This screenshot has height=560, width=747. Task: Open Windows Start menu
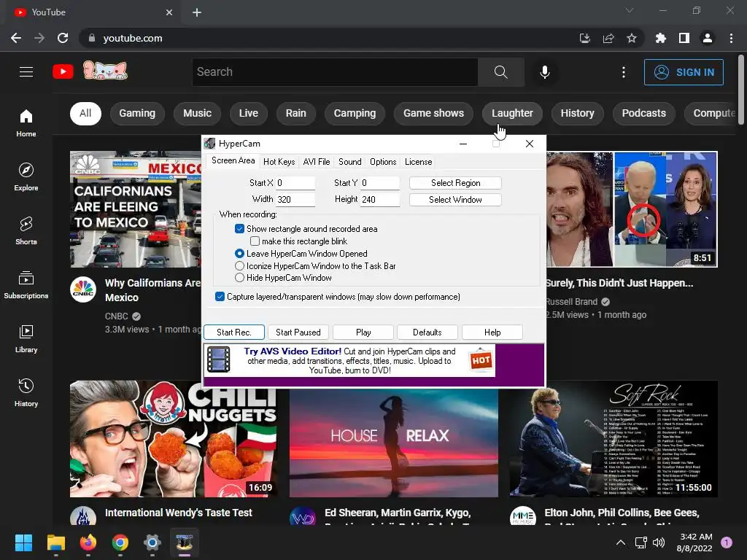[23, 542]
